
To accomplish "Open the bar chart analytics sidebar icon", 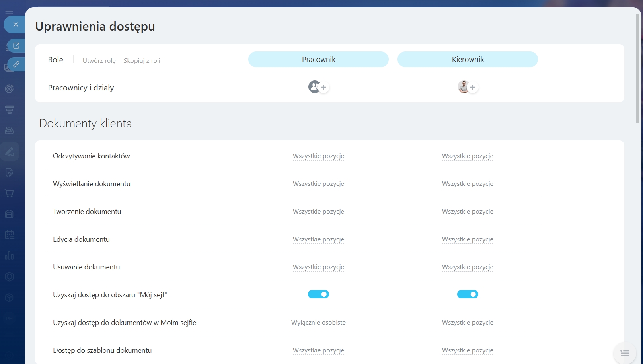I will tap(9, 255).
